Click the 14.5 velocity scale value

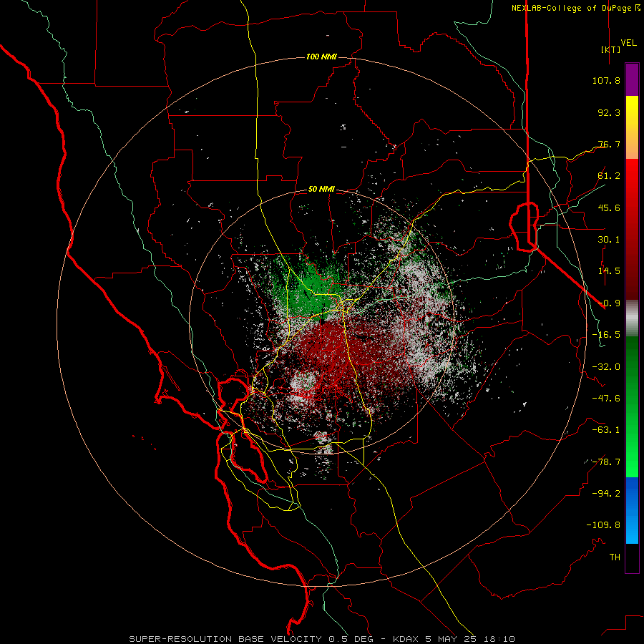pyautogui.click(x=609, y=271)
